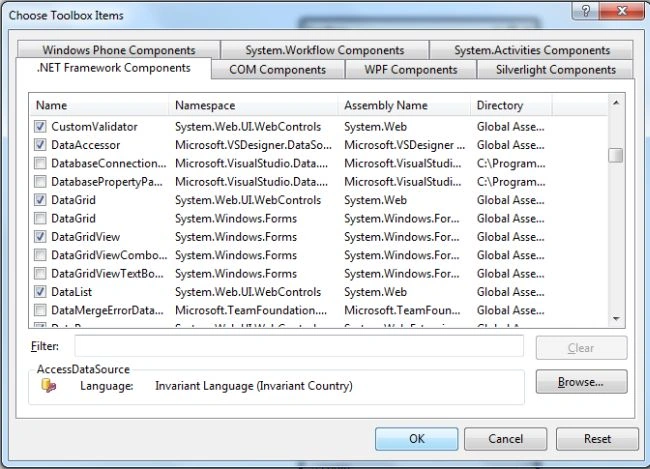
Task: Switch to WPF Components tab
Action: coord(411,69)
